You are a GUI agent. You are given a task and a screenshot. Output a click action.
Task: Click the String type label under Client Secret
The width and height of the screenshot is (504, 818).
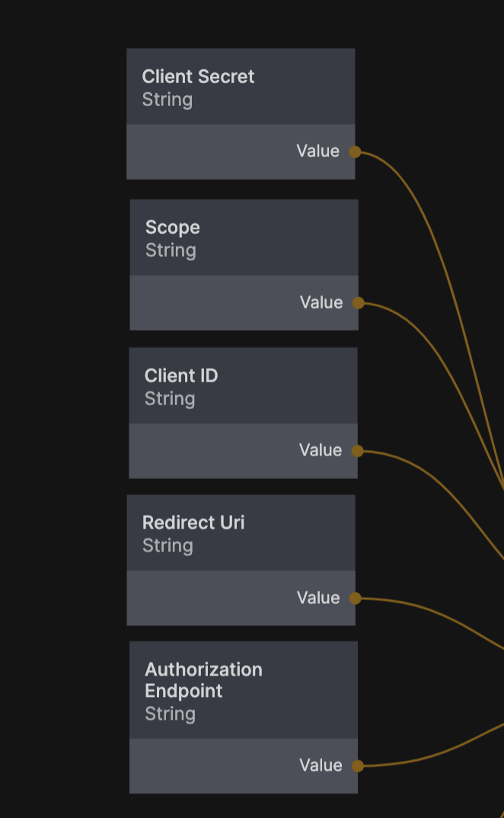click(167, 100)
